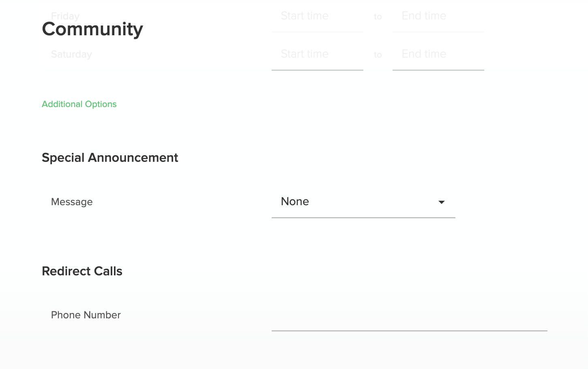Expand the Special Announcement message selector

(x=363, y=202)
